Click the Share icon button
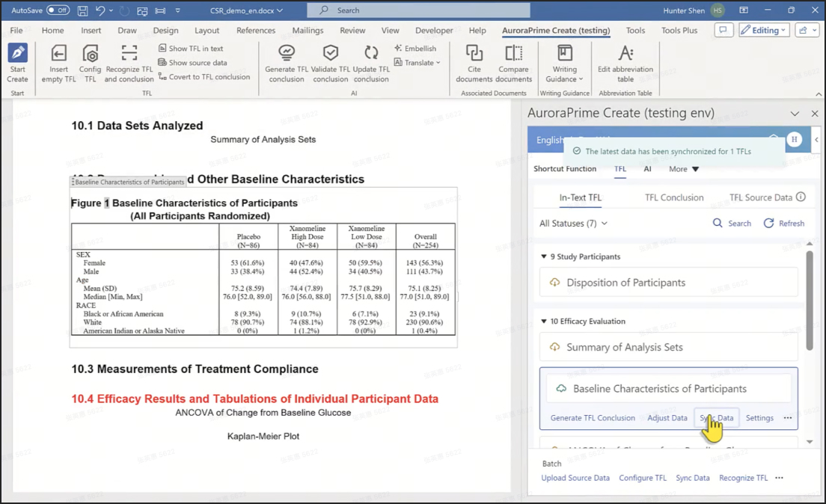The height and width of the screenshot is (504, 826). (807, 30)
